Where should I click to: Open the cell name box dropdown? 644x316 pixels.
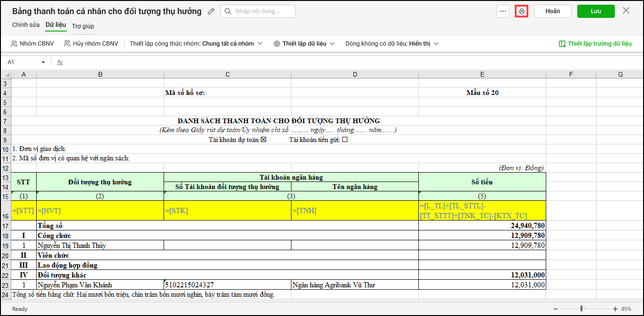pyautogui.click(x=43, y=62)
